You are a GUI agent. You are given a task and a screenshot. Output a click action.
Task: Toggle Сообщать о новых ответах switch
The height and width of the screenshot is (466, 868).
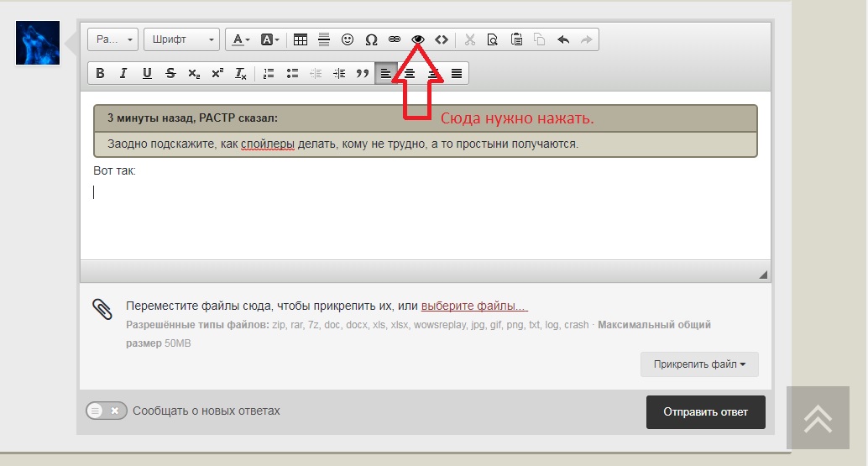(107, 411)
